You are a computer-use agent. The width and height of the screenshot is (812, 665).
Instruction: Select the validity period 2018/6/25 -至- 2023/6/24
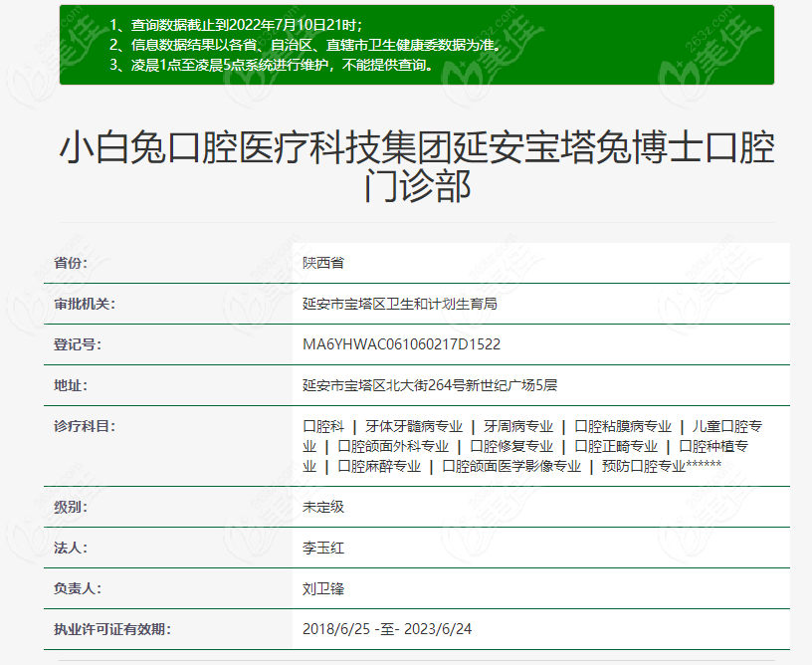click(387, 630)
